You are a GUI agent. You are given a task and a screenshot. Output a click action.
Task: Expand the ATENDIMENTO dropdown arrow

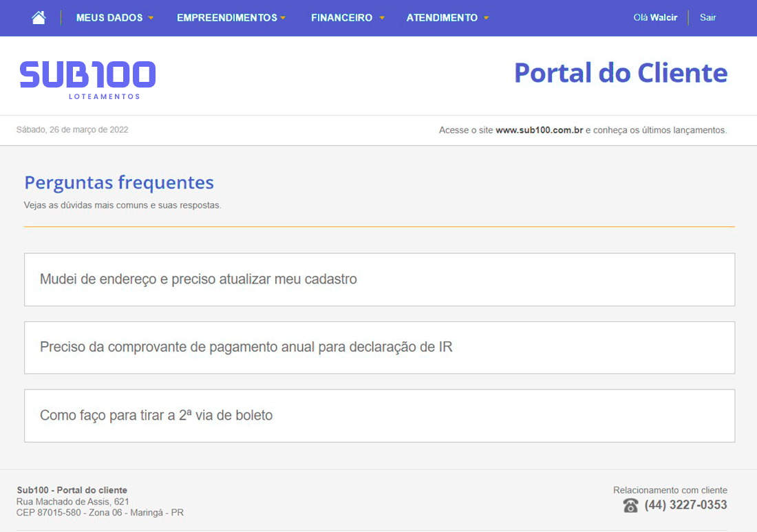pyautogui.click(x=486, y=19)
